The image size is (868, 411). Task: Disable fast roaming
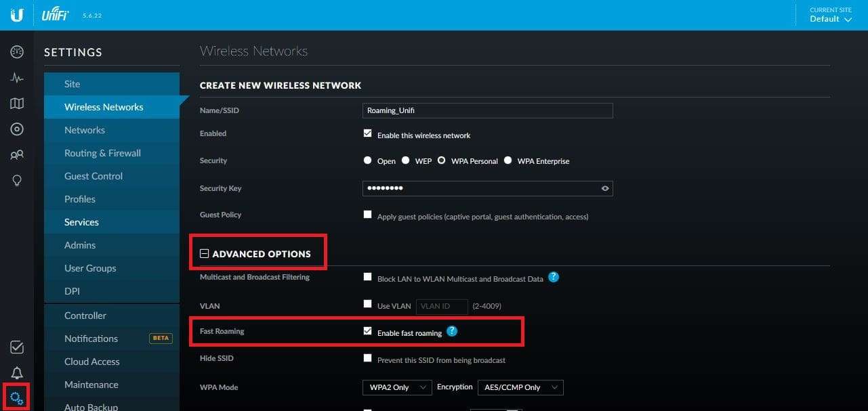point(368,332)
